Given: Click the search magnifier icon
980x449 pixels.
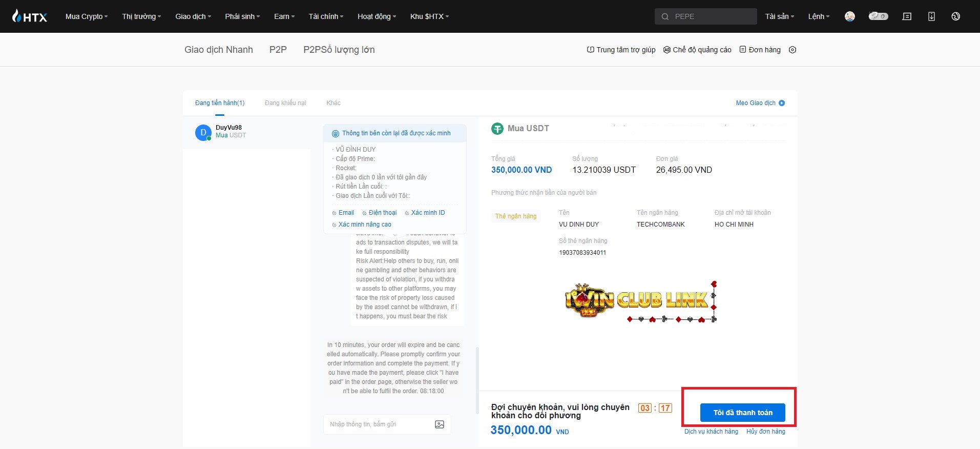Looking at the screenshot, I should 665,16.
